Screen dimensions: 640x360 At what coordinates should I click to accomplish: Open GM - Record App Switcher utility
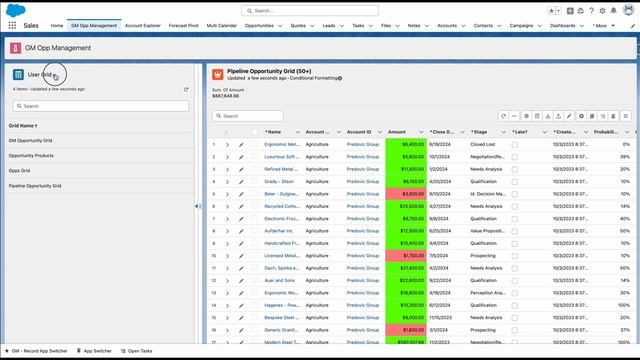click(x=36, y=351)
